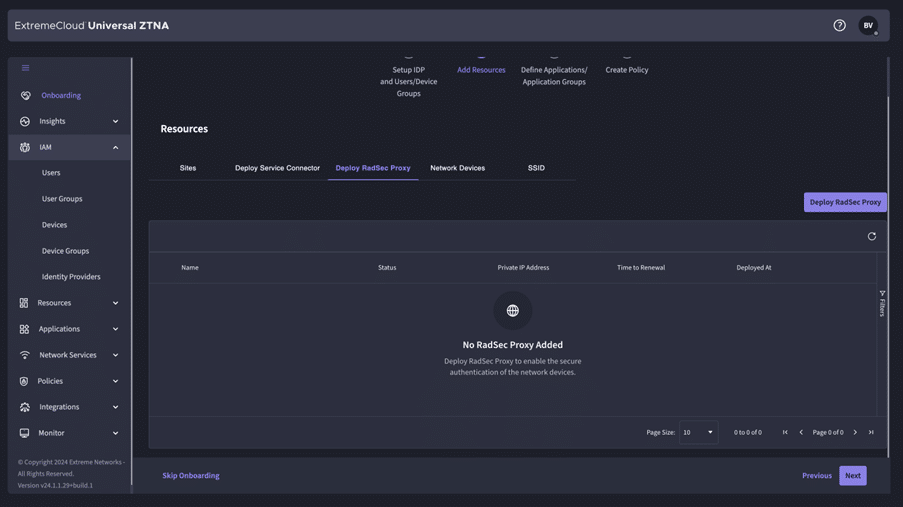Open the Filters side panel
The height and width of the screenshot is (507, 903).
(882, 304)
